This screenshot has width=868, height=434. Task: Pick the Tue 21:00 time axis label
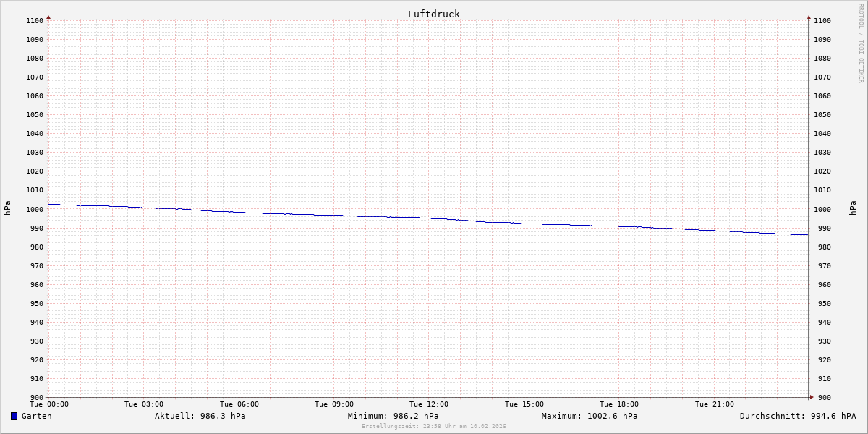pyautogui.click(x=714, y=404)
